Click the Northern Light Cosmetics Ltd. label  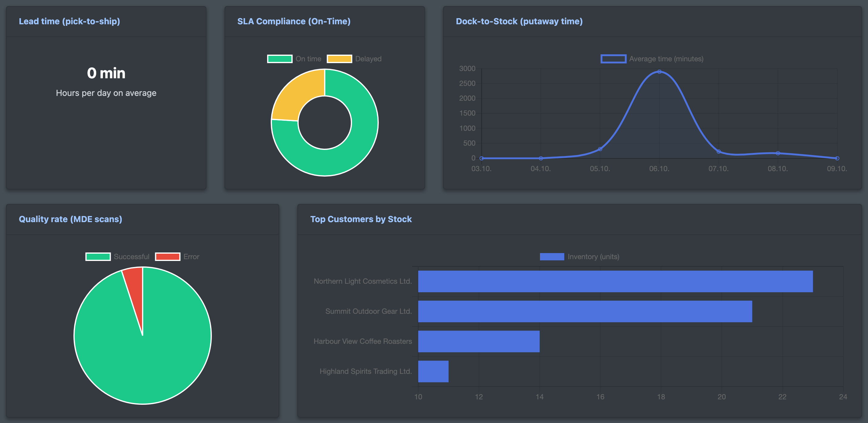pyautogui.click(x=363, y=281)
